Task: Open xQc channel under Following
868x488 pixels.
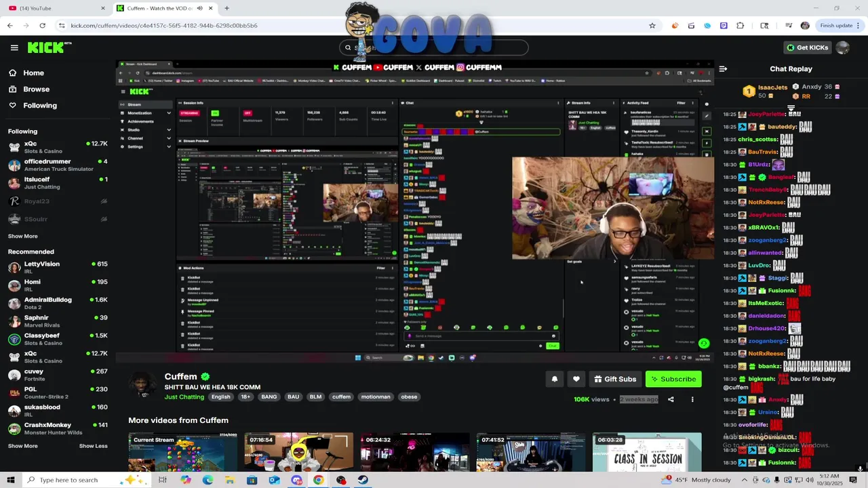Action: (58, 147)
